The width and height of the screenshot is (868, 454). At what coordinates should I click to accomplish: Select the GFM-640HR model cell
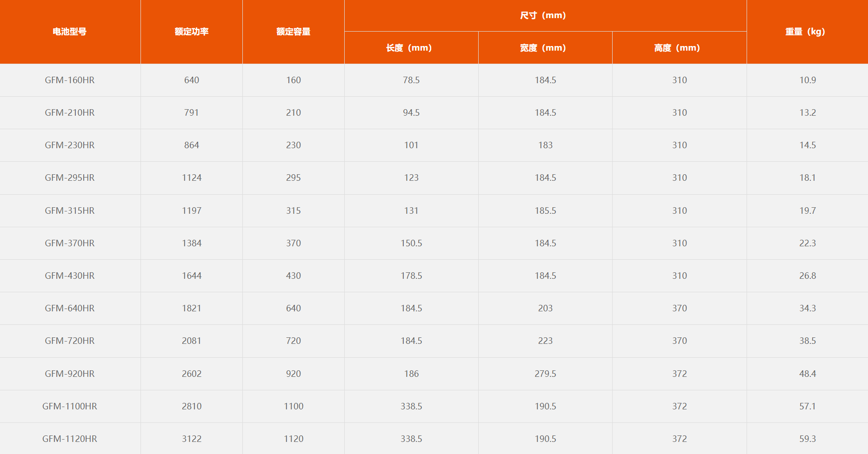pyautogui.click(x=70, y=308)
